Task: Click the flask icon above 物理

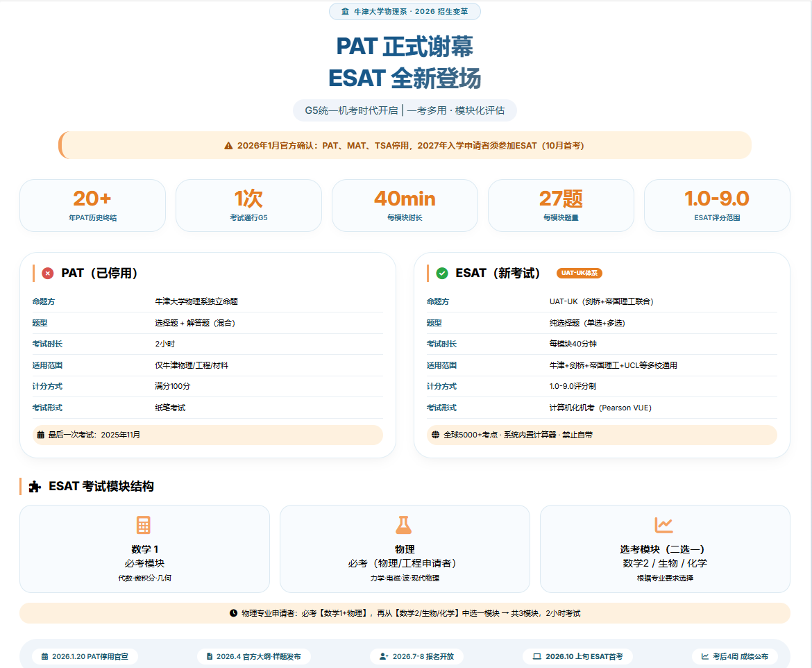Action: pyautogui.click(x=404, y=525)
